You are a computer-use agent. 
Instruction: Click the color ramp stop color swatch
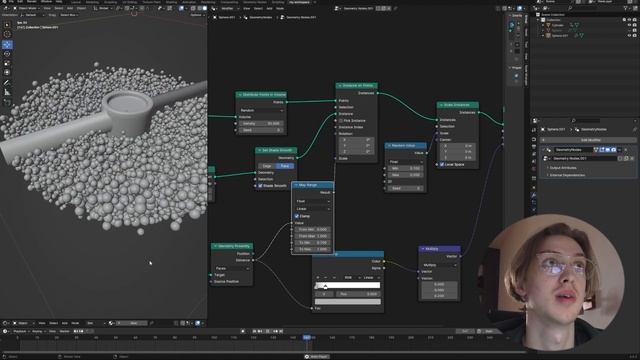point(348,302)
